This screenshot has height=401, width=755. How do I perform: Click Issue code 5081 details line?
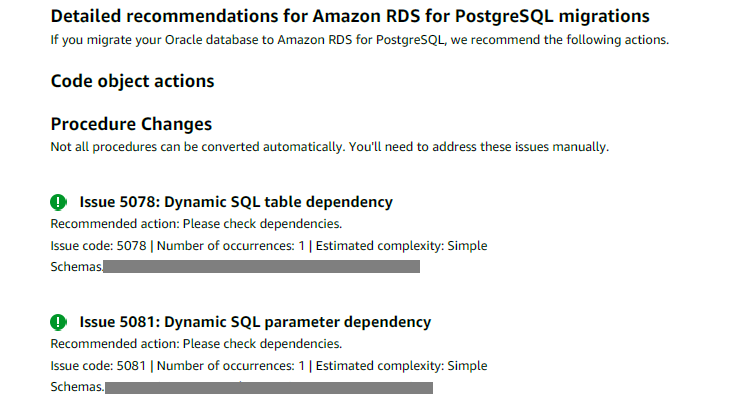269,365
